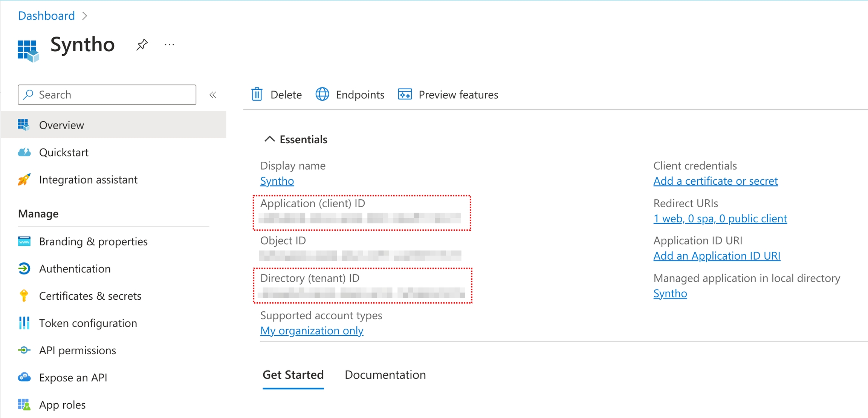This screenshot has width=868, height=418.
Task: Collapse the Essentials section
Action: pos(270,139)
